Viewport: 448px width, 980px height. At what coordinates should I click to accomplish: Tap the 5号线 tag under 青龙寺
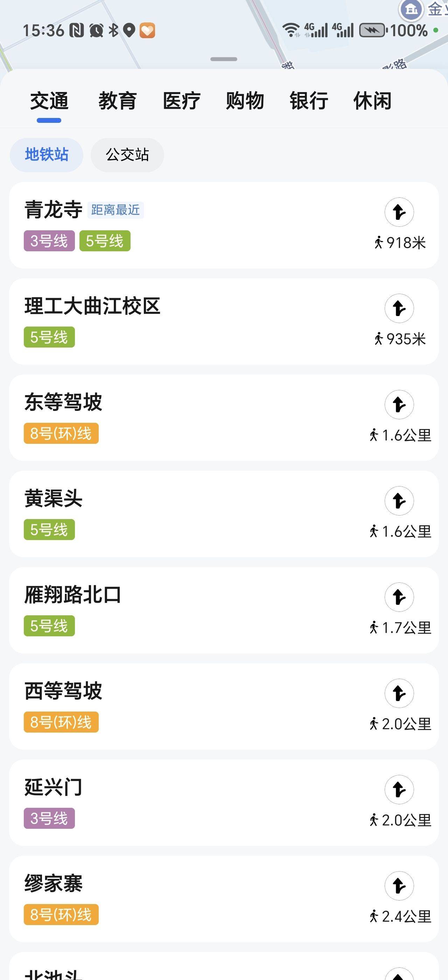tap(105, 241)
